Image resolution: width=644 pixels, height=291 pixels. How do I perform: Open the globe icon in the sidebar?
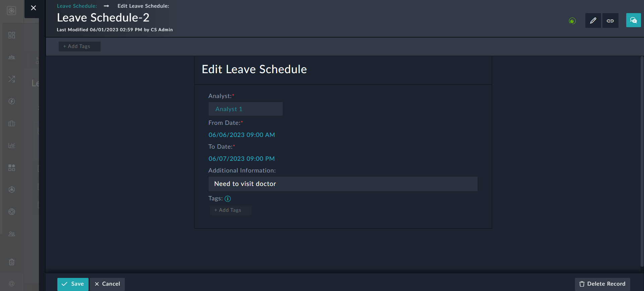point(12,212)
